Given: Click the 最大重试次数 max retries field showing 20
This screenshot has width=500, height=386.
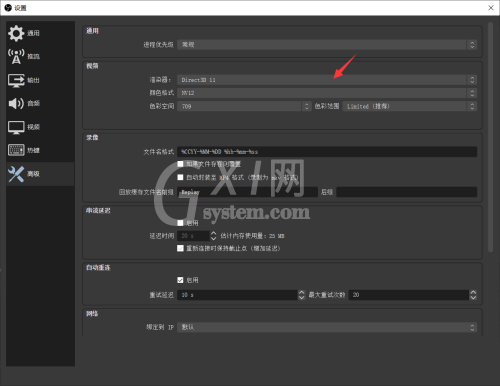Looking at the screenshot, I should click(x=409, y=295).
